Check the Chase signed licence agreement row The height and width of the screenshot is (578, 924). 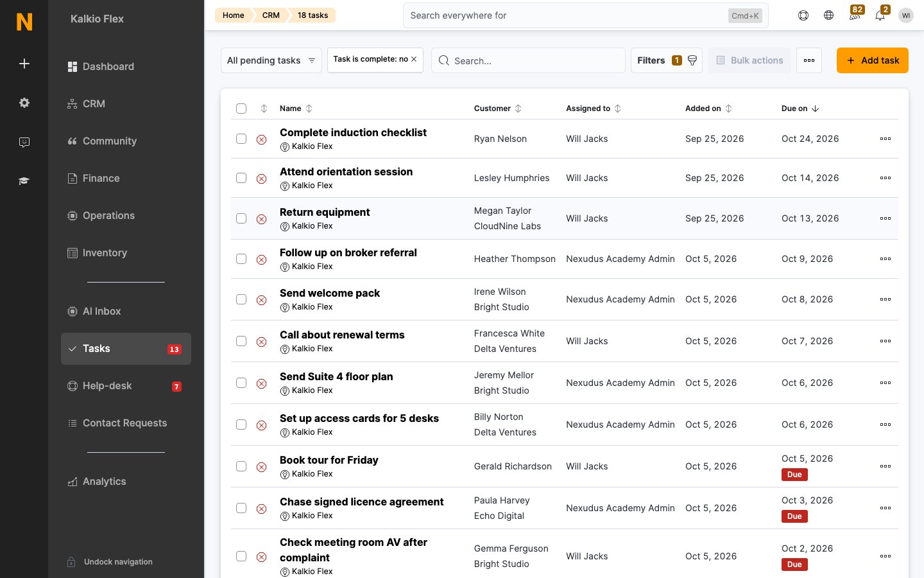(241, 508)
